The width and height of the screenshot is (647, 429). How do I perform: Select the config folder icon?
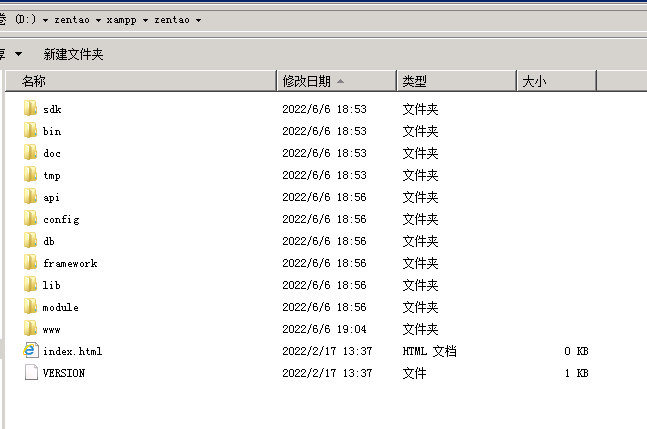tap(30, 219)
